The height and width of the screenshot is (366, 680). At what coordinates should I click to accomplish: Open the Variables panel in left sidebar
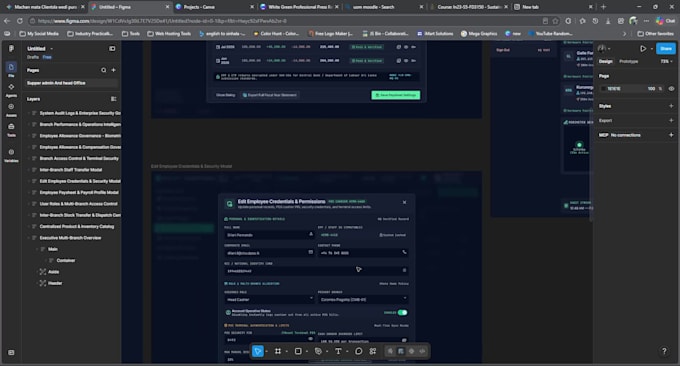11,155
